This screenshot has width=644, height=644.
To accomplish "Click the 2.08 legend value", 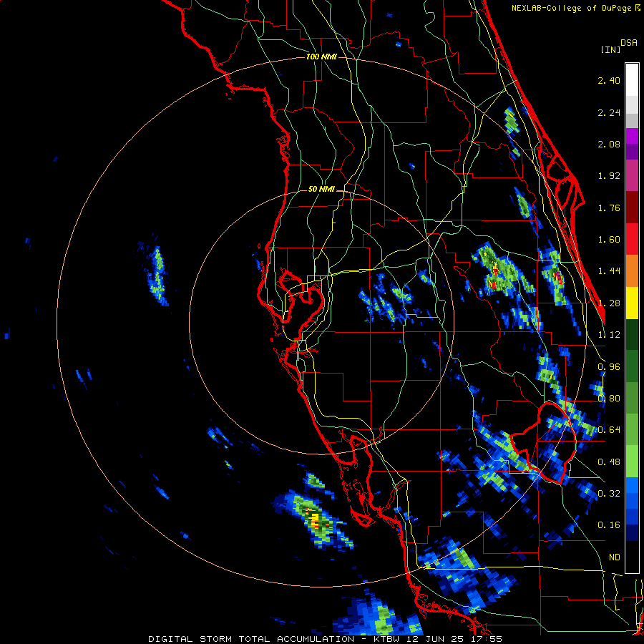I will coord(609,144).
